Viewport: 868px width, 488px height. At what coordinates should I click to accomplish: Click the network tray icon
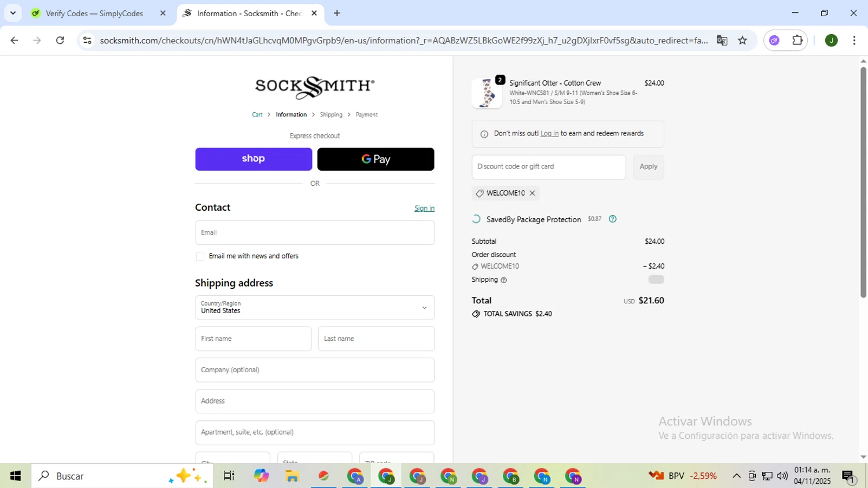tap(767, 476)
